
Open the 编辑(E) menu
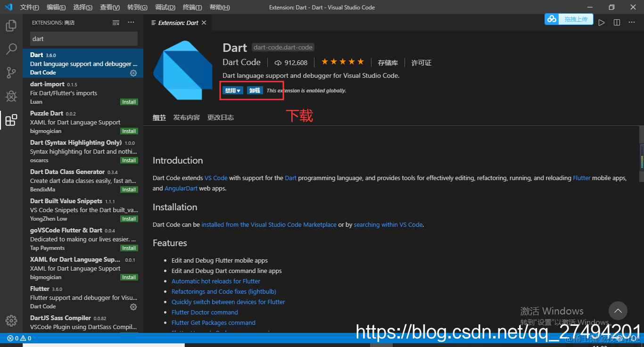point(56,7)
